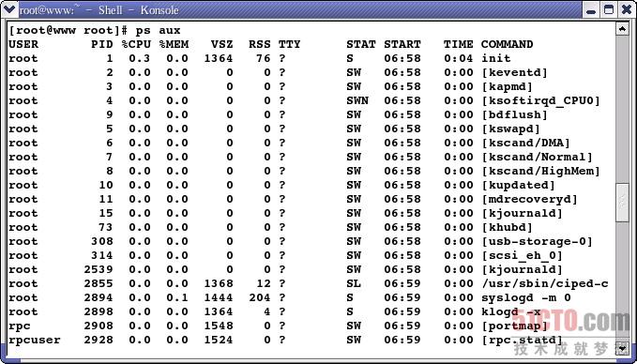Open the window menu icon in title bar
637x364 pixels.
(10, 9)
